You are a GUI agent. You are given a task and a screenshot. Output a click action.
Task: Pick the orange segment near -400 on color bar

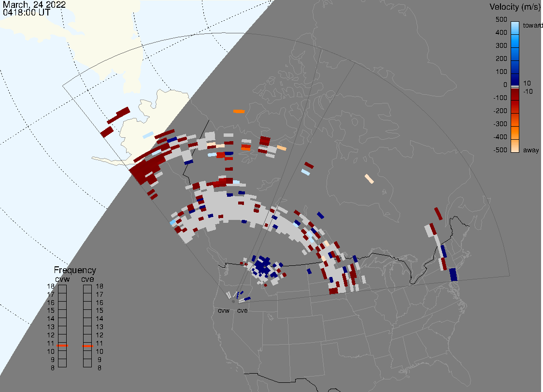(x=515, y=133)
